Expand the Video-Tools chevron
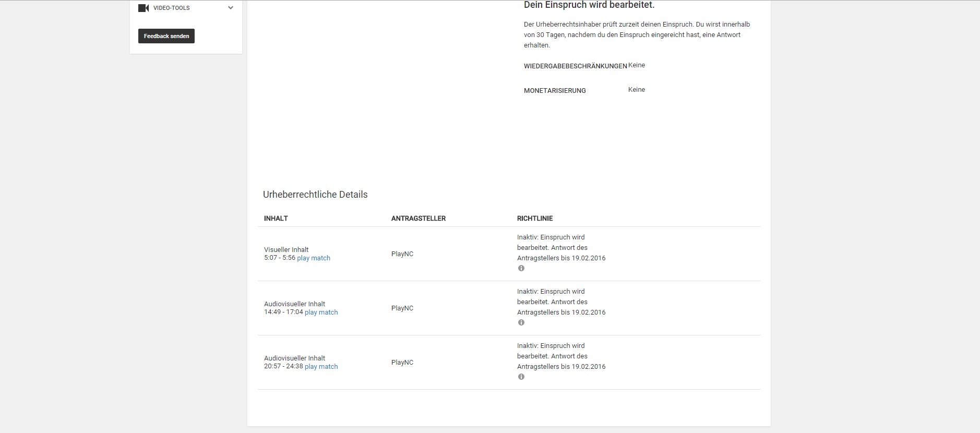The width and height of the screenshot is (980, 433). click(x=231, y=8)
